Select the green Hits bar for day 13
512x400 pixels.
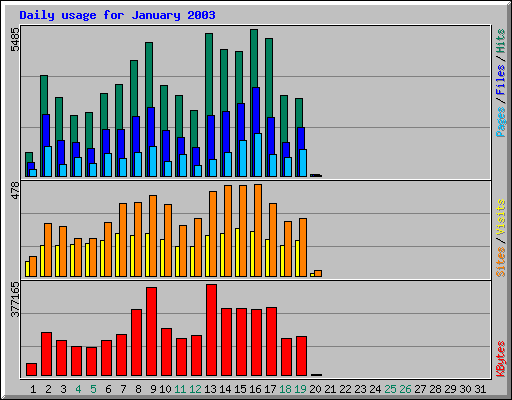(209, 74)
